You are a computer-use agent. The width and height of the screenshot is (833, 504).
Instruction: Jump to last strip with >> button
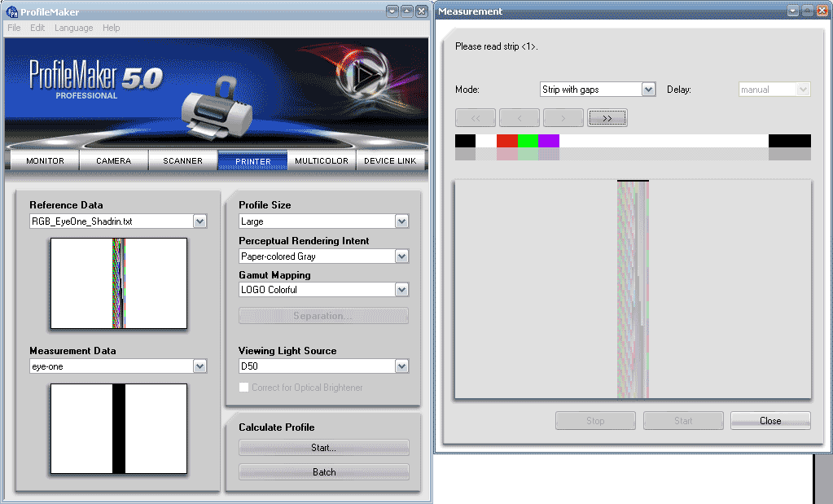607,118
